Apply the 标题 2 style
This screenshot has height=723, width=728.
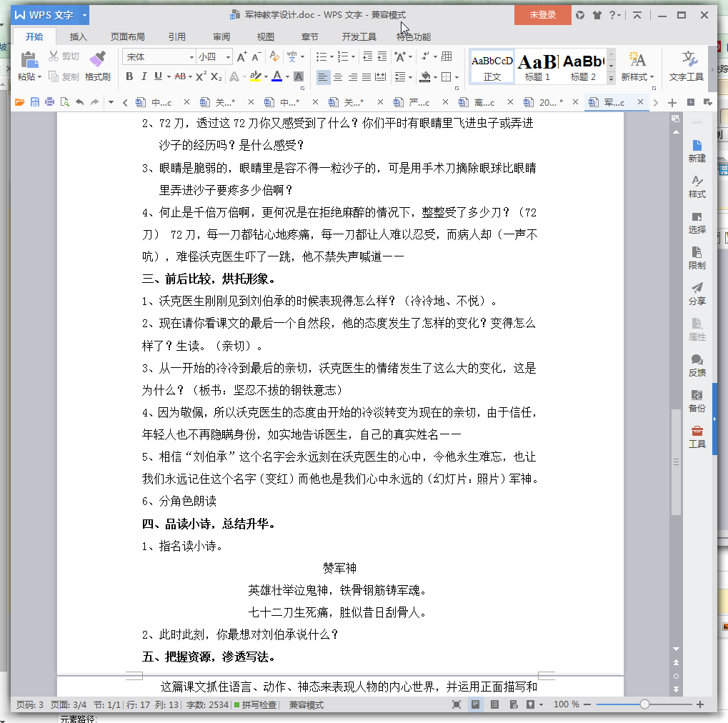tap(583, 67)
